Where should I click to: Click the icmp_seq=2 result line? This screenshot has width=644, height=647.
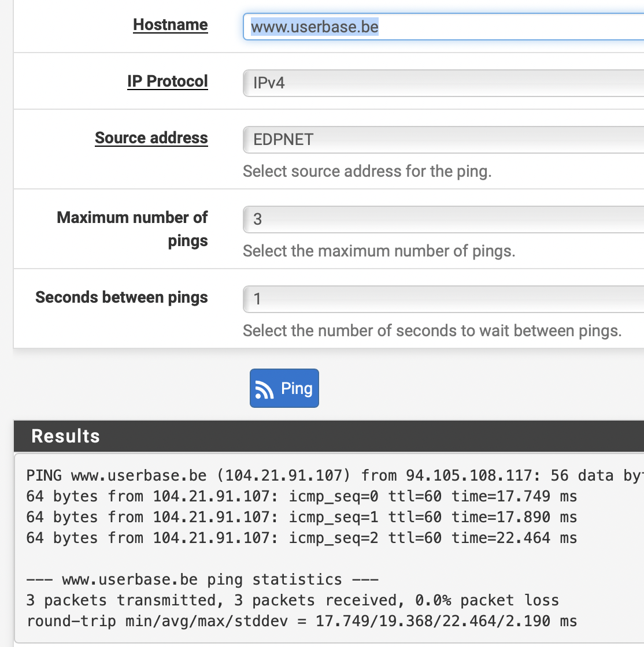[x=302, y=538]
